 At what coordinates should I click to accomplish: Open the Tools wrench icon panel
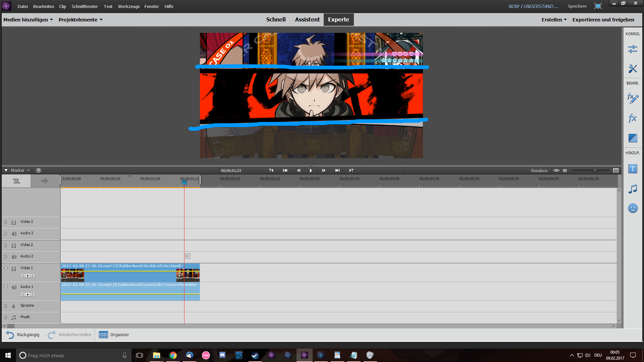coord(633,69)
